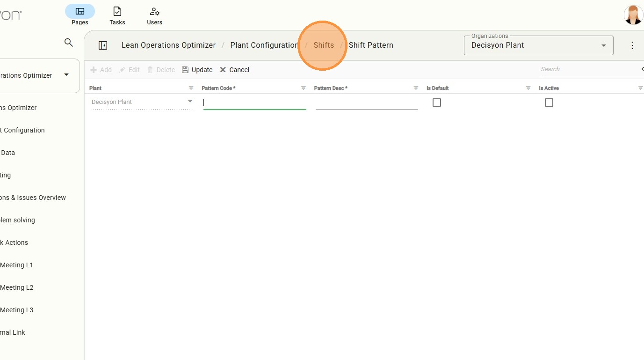
Task: Open the Plant column filter icon
Action: [191, 88]
